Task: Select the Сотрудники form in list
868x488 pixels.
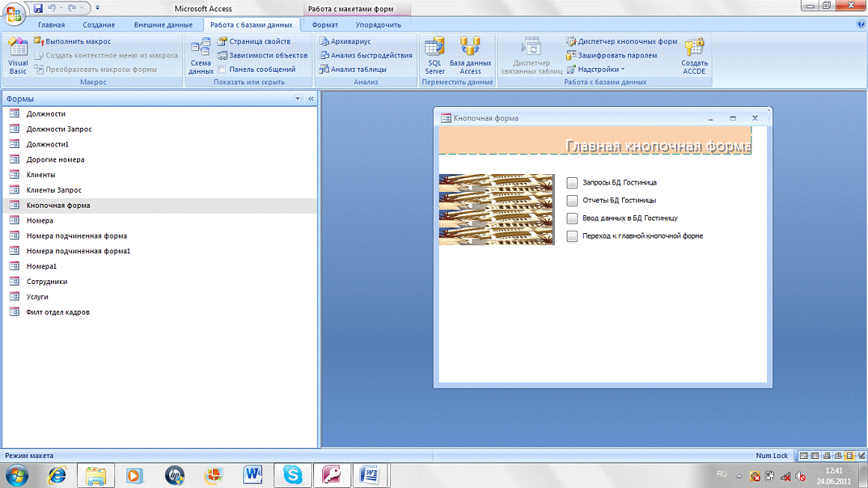Action: pos(47,282)
